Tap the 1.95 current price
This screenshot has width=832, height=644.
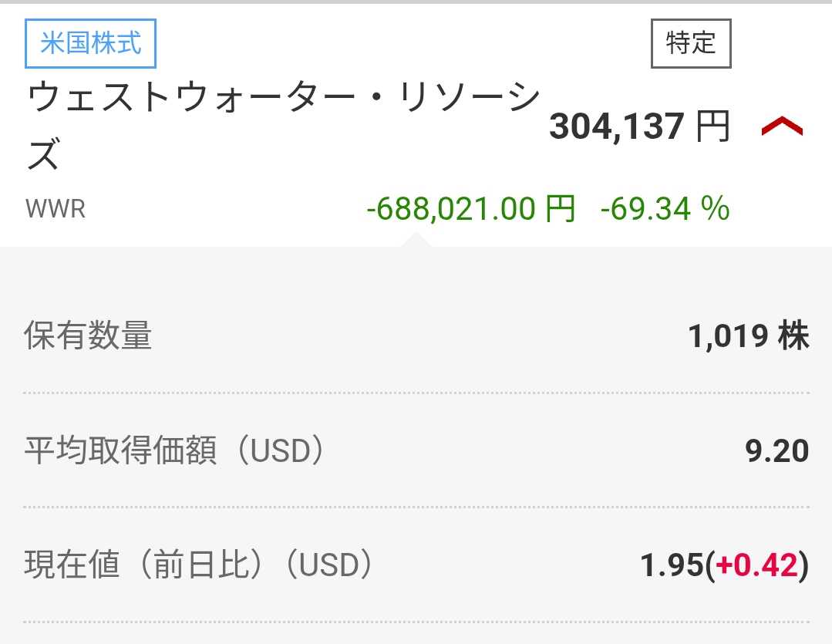coord(672,565)
